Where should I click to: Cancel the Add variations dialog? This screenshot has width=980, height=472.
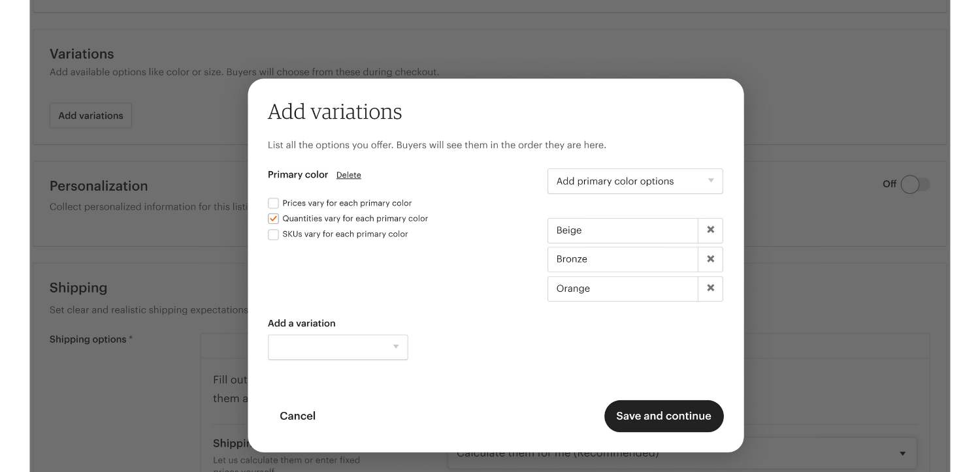(x=297, y=416)
